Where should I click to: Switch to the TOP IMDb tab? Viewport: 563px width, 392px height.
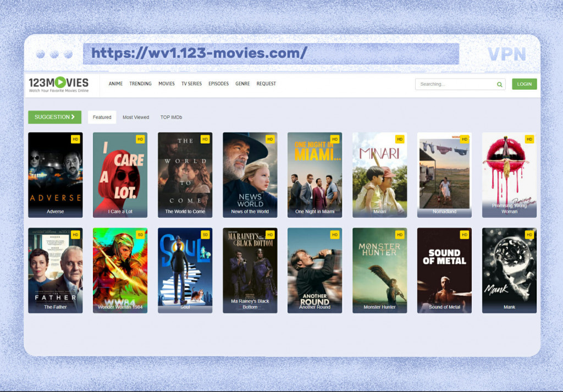[x=172, y=117]
